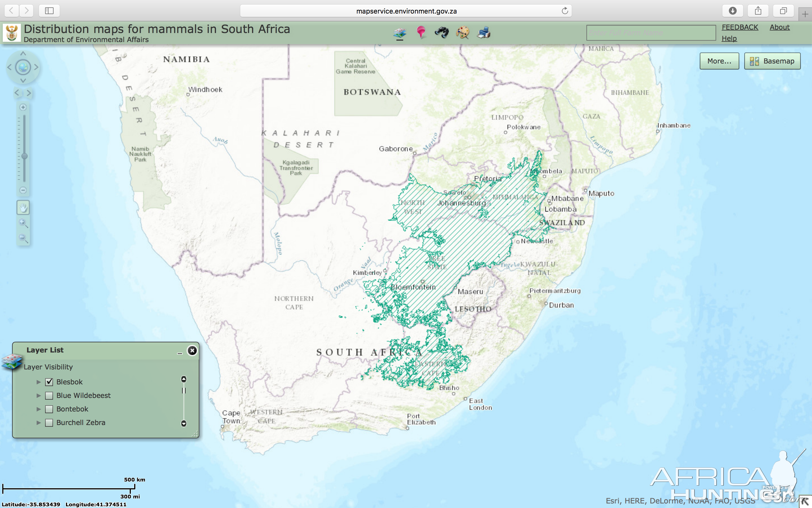Enable the Blue Wildebeest layer
Screen dimensions: 812x508
tap(49, 395)
